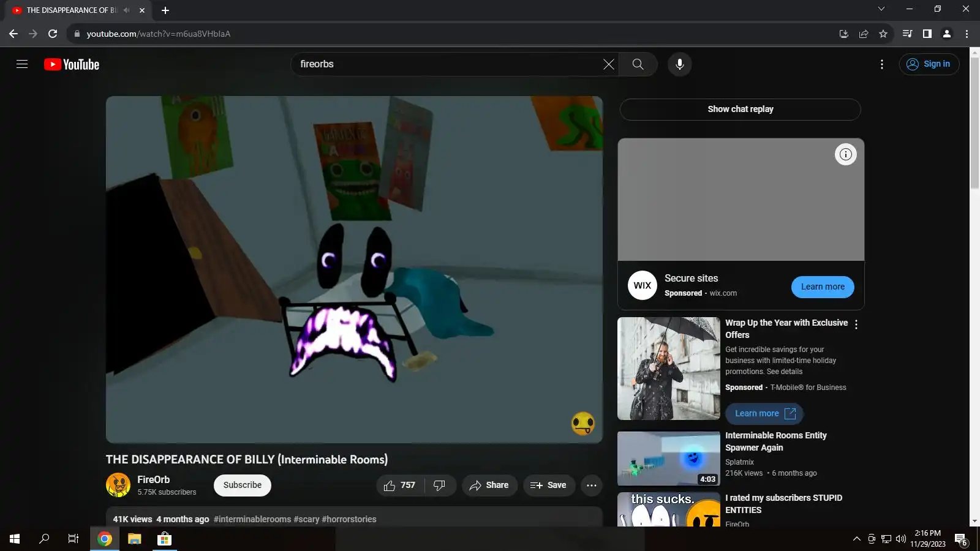The width and height of the screenshot is (980, 551).
Task: Open network status in system tray
Action: click(886, 539)
